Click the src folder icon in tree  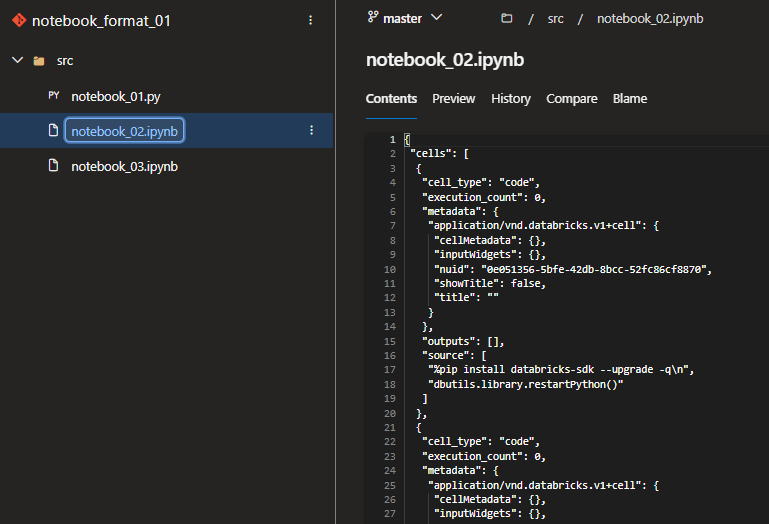[x=39, y=61]
